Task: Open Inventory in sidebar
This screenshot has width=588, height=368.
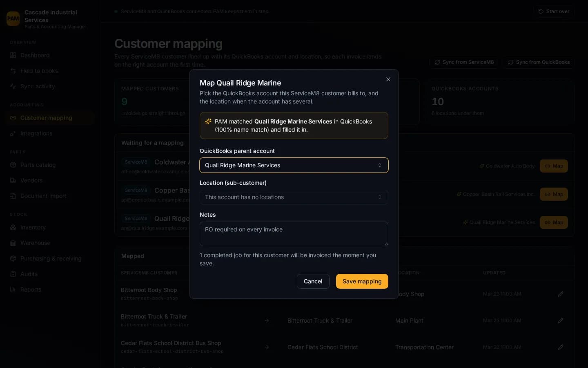Action: (50, 227)
